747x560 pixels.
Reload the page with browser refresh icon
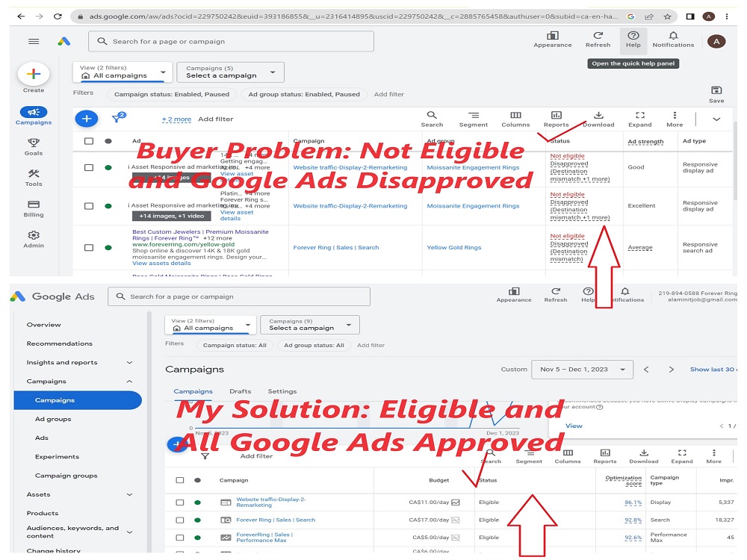[58, 16]
